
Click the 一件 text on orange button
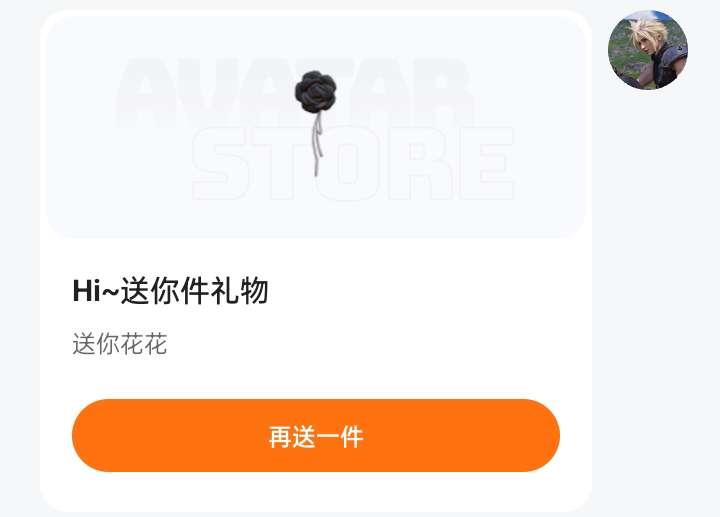[x=340, y=437]
